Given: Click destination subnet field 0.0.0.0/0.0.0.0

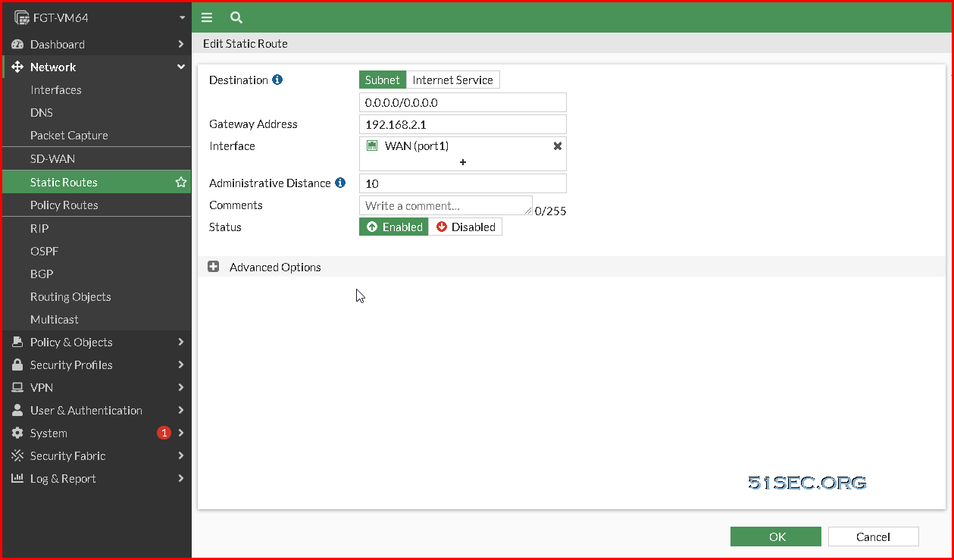Looking at the screenshot, I should coord(463,102).
